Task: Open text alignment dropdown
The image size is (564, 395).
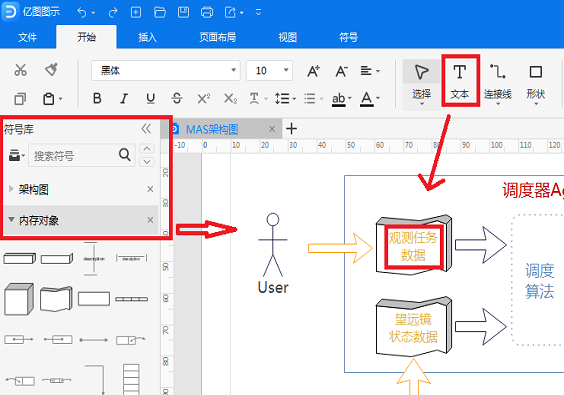Action: pos(370,71)
